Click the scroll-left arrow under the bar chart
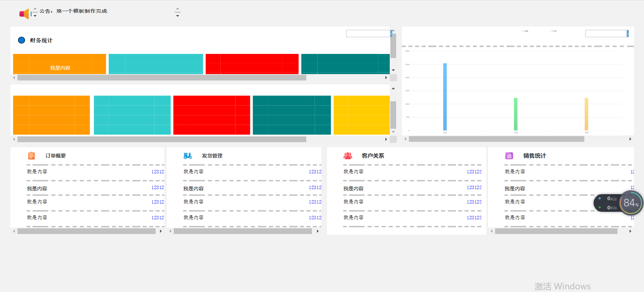The height and width of the screenshot is (292, 644). (x=406, y=139)
